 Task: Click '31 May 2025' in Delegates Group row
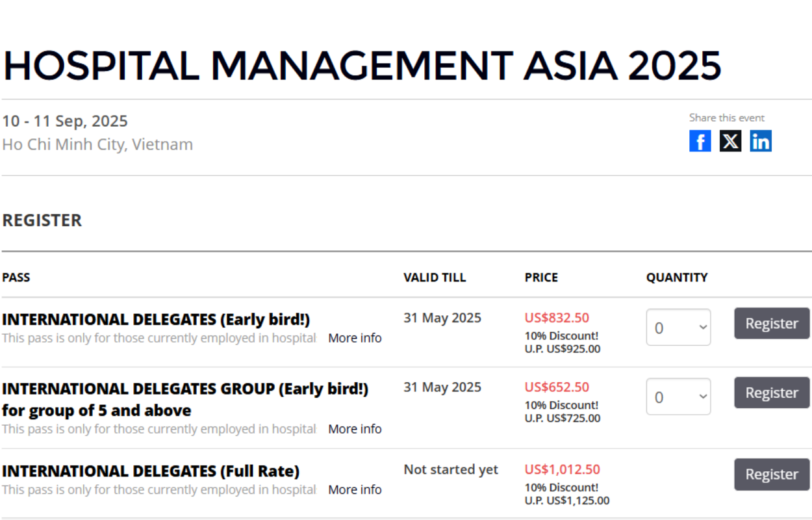[x=442, y=387]
